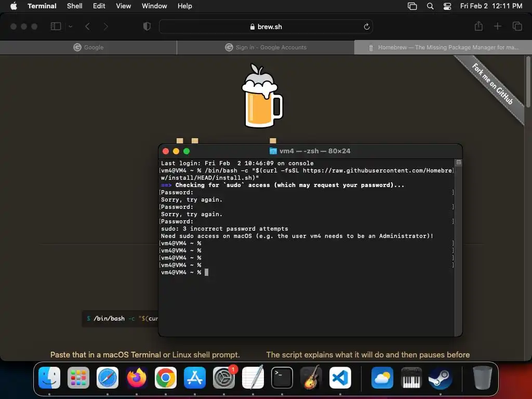Open a new Safari tab

pyautogui.click(x=497, y=26)
